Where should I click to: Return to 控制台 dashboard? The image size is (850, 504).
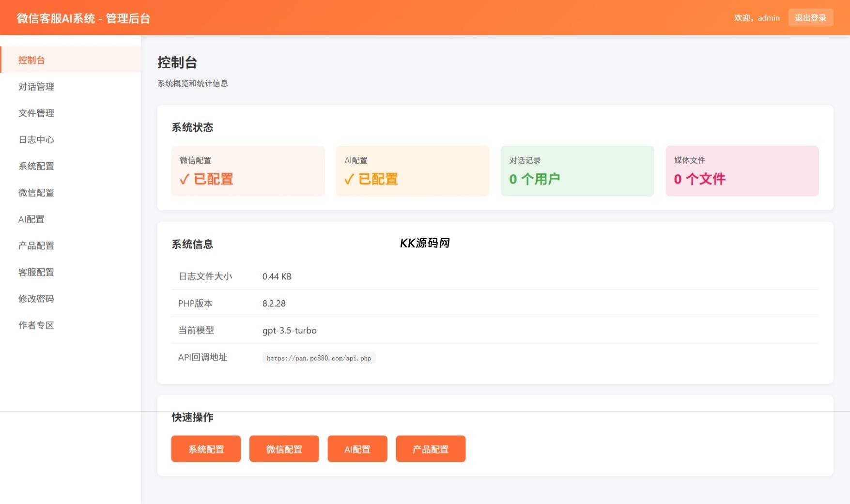coord(31,60)
